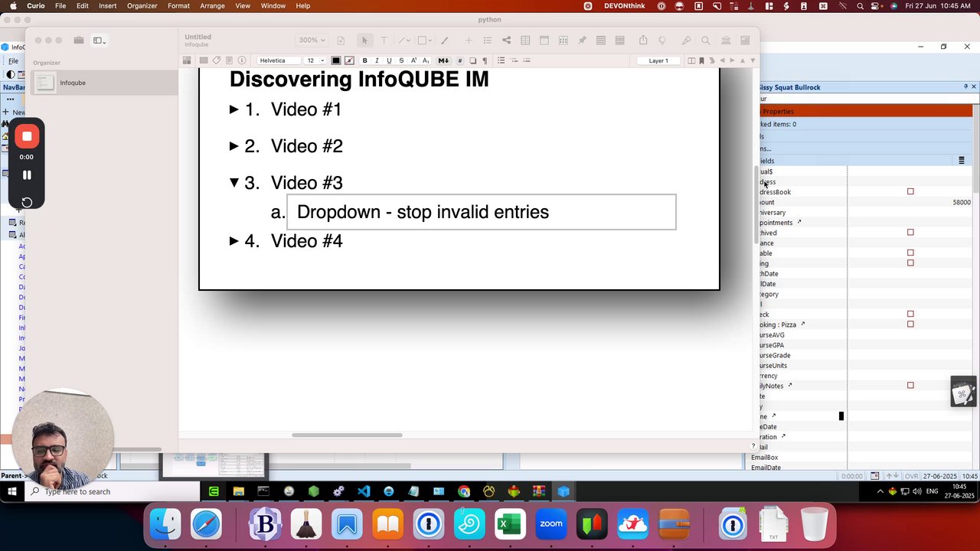Click the info circle icon
The height and width of the screenshot is (551, 980).
coord(242,60)
